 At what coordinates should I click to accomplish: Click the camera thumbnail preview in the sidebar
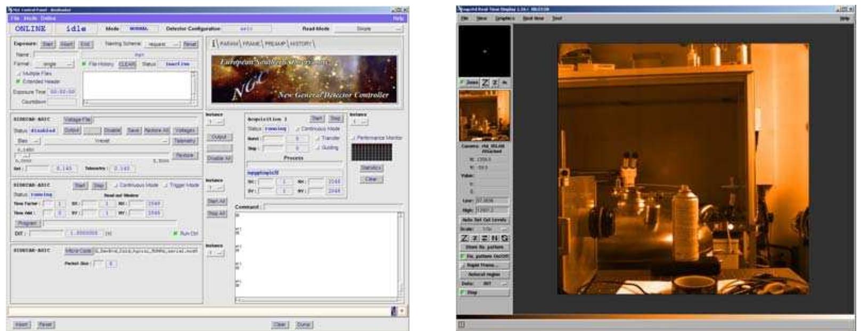485,115
